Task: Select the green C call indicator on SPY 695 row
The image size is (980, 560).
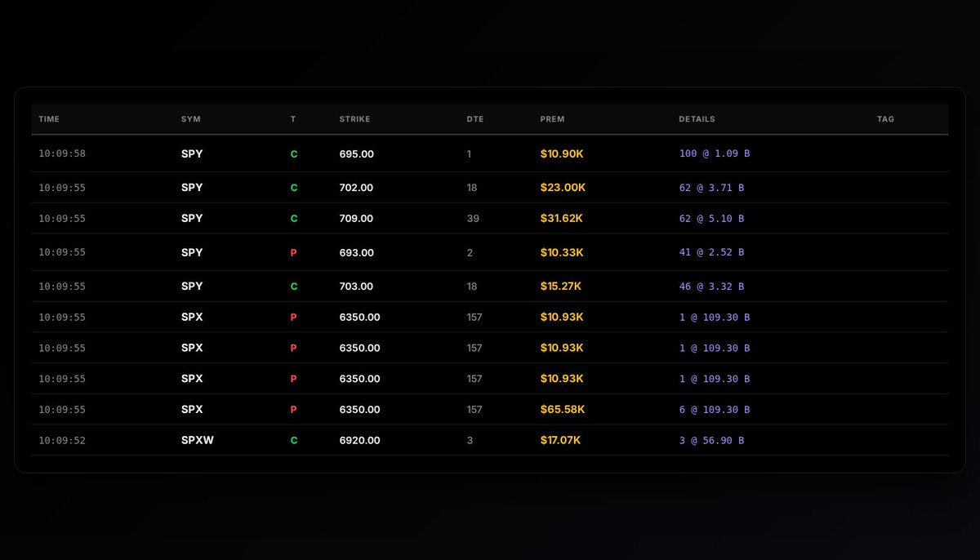Action: pos(293,153)
